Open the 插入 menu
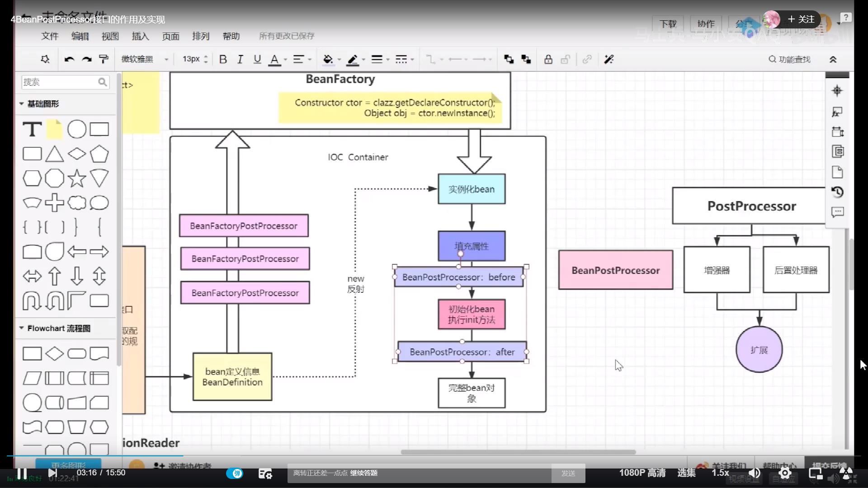The width and height of the screenshot is (868, 488). [x=140, y=36]
